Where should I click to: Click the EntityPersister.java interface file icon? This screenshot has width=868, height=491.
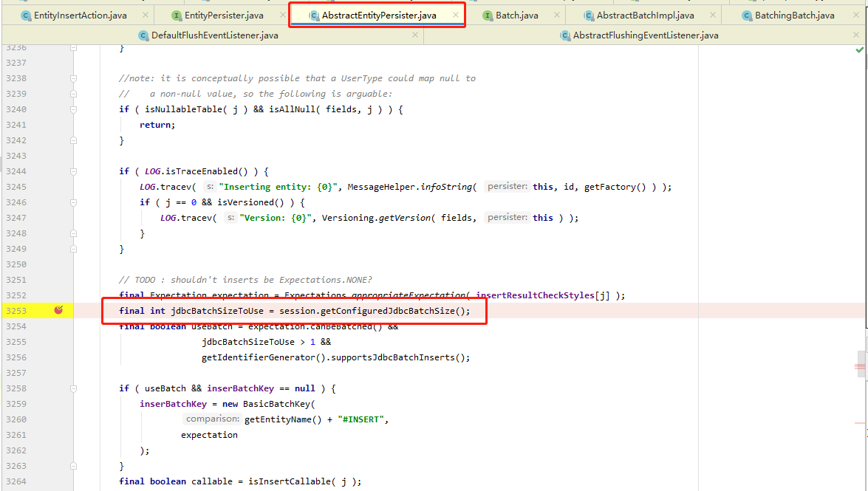[x=176, y=16]
